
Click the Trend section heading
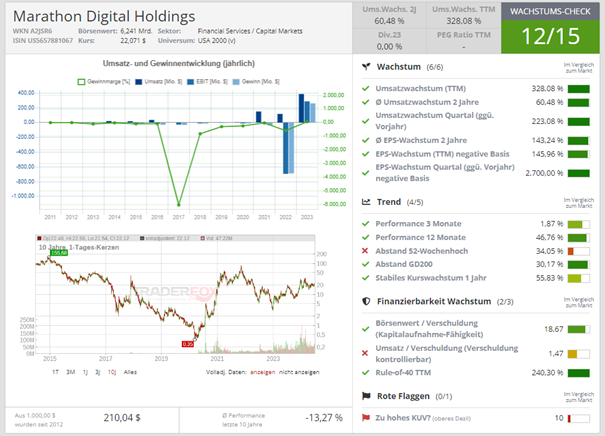click(389, 202)
